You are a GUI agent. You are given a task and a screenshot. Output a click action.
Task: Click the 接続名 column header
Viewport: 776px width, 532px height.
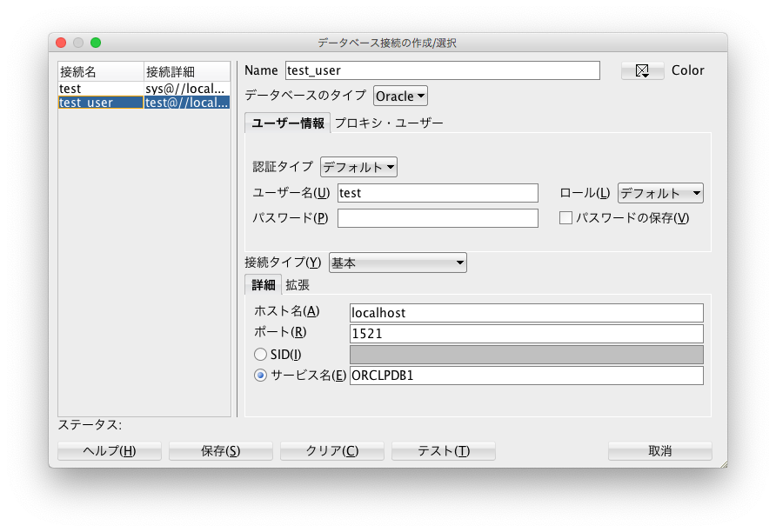[x=101, y=71]
